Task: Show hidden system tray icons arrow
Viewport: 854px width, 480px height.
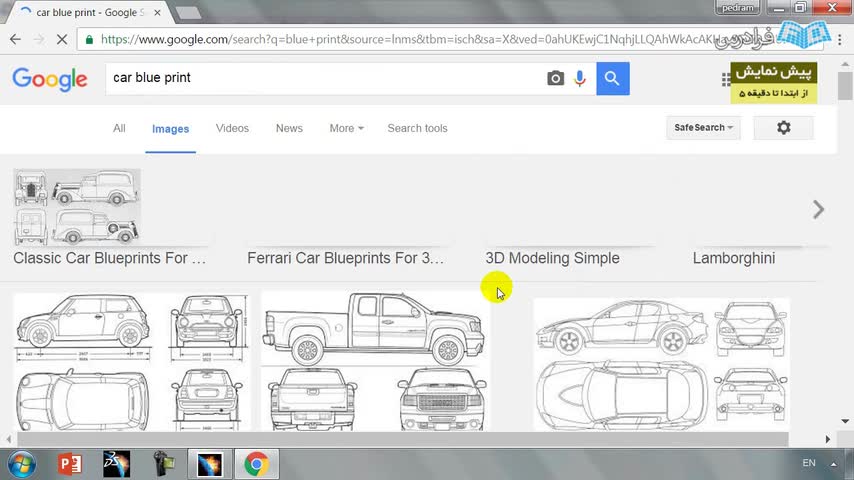Action: pyautogui.click(x=833, y=464)
